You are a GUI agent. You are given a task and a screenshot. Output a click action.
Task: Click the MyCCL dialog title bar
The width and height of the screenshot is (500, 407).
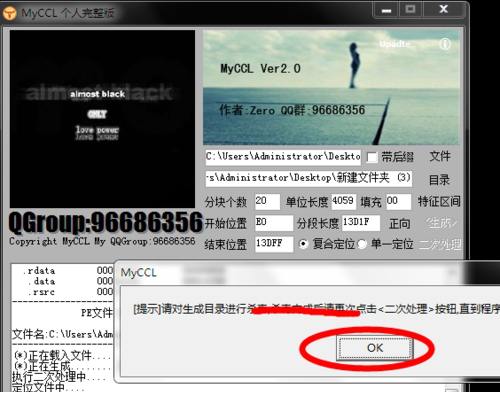tap(307, 273)
